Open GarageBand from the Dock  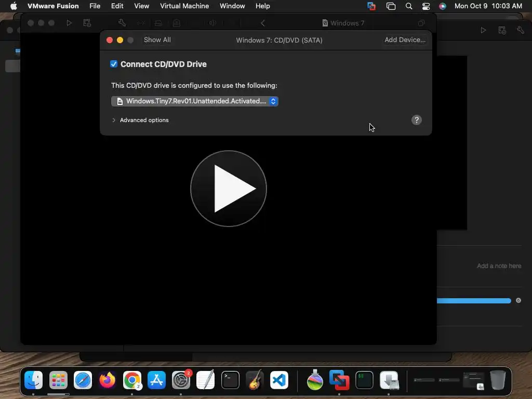[x=255, y=380]
